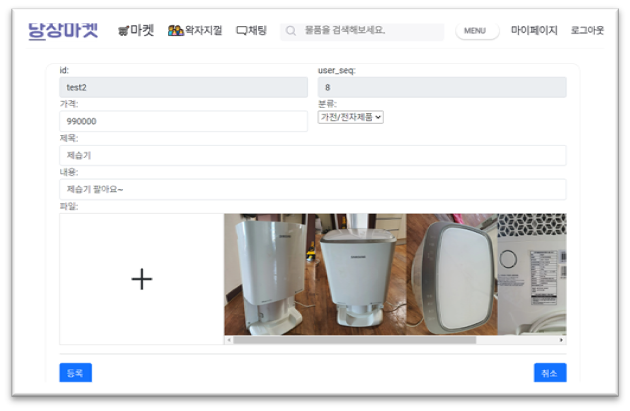Select the third photo of dehumidifier top
Image resolution: width=630 pixels, height=411 pixels.
(x=452, y=274)
